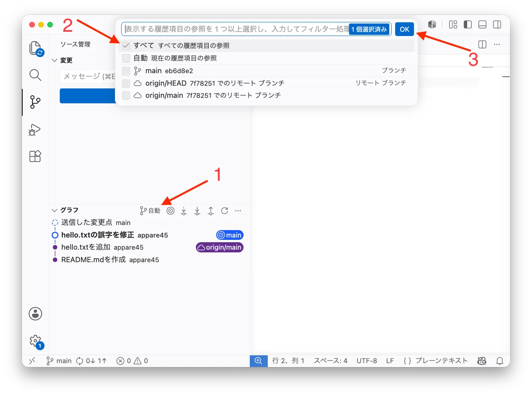Viewport: 532px width, 396px height.
Task: Collapse the グラフ section
Action: pyautogui.click(x=54, y=210)
